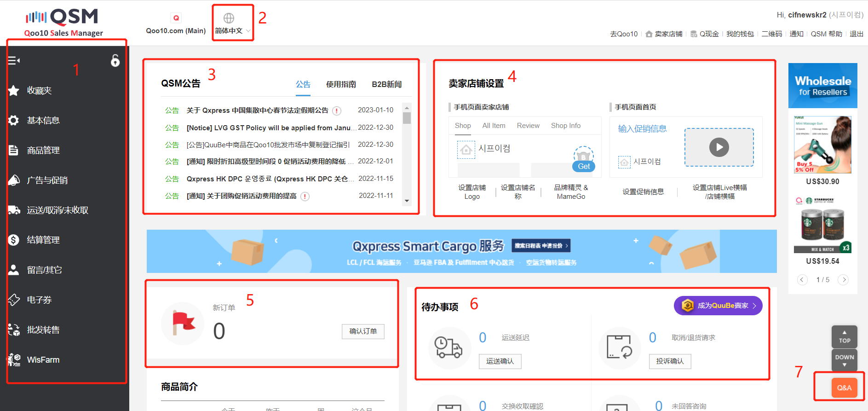Open the Q&A chat button

pyautogui.click(x=844, y=388)
